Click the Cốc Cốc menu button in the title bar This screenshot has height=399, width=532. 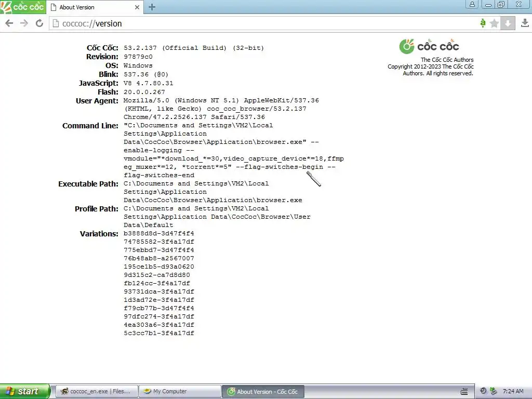point(23,7)
